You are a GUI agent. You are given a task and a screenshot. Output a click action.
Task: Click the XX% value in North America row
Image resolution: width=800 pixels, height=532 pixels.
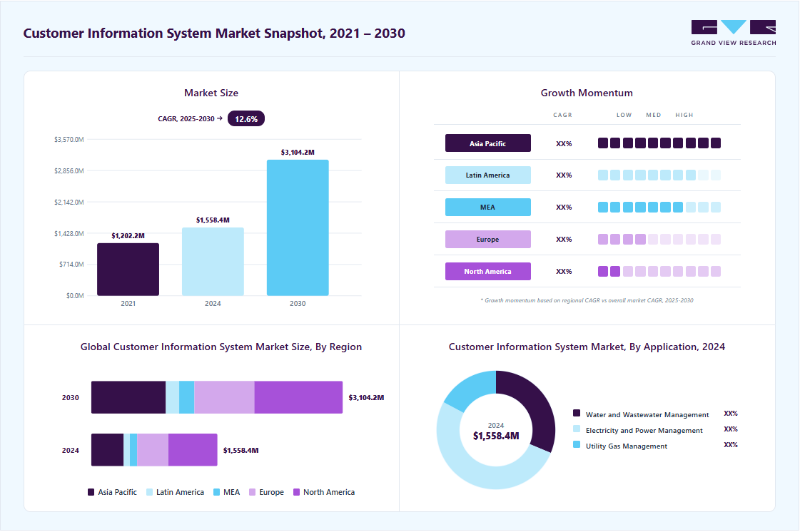pos(564,272)
